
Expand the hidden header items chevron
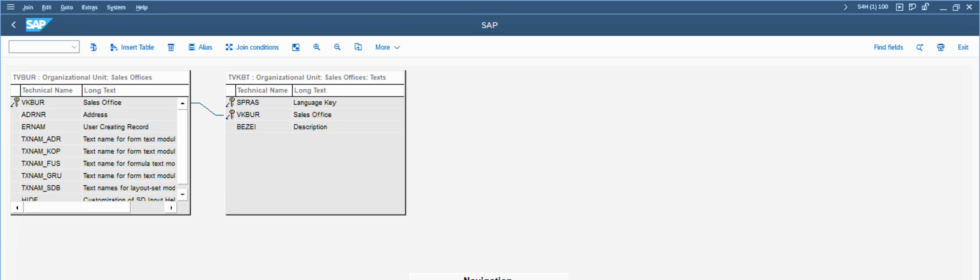(x=845, y=7)
